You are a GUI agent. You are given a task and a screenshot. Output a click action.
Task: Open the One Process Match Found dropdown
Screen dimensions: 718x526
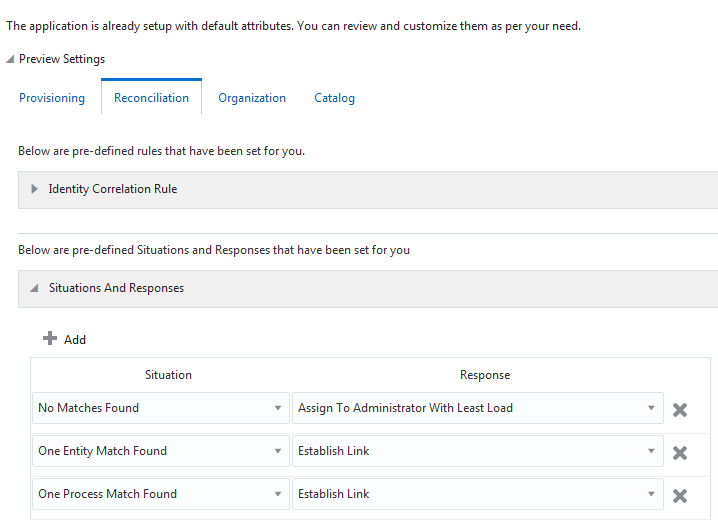[x=277, y=494]
